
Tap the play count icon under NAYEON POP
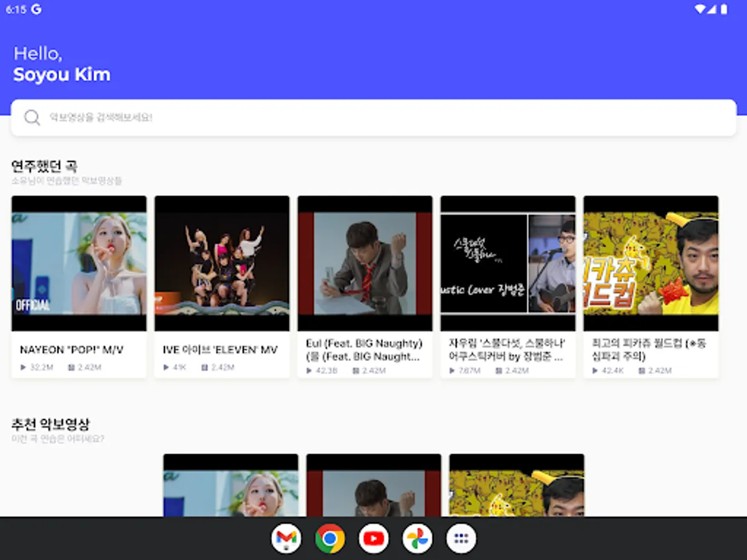(24, 368)
